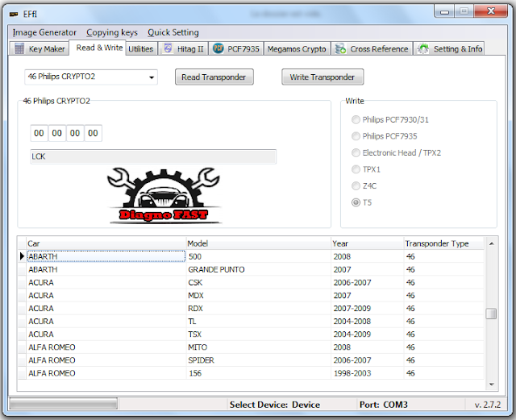Select the SPIDER model cell

coord(258,360)
